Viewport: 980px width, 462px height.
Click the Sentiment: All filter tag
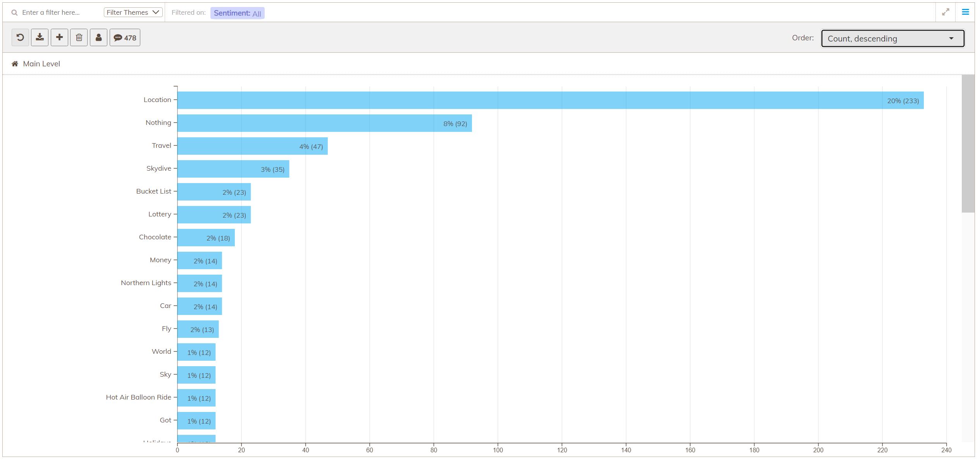click(237, 13)
